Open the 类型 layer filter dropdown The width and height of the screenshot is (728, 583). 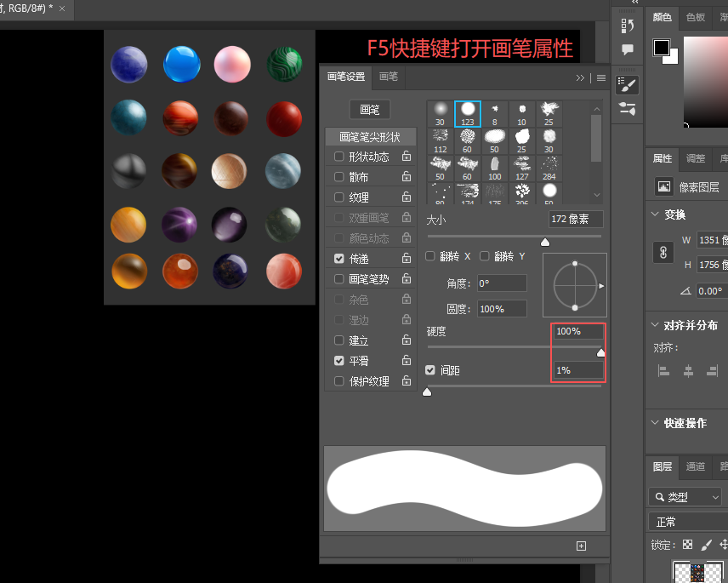[x=685, y=497]
